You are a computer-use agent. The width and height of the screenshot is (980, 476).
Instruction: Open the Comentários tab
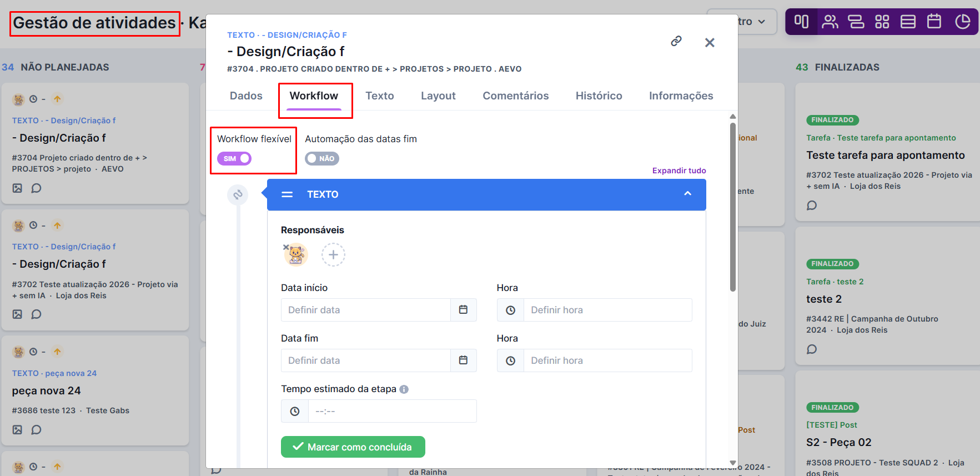[515, 96]
